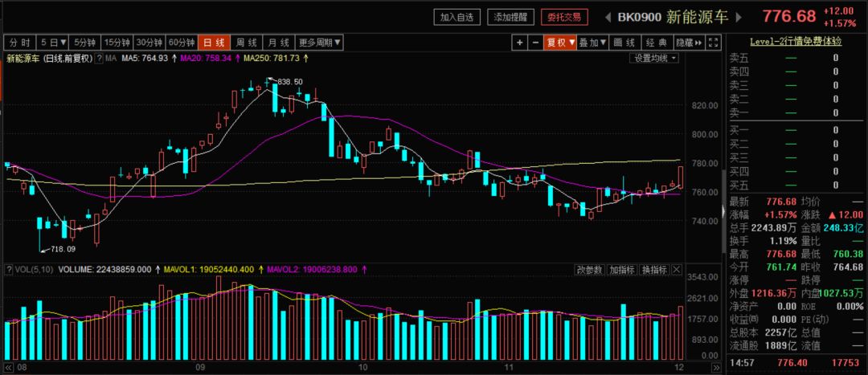The height and width of the screenshot is (375, 868).
Task: Jump to latest data with double-right arrow
Action: click(x=717, y=367)
